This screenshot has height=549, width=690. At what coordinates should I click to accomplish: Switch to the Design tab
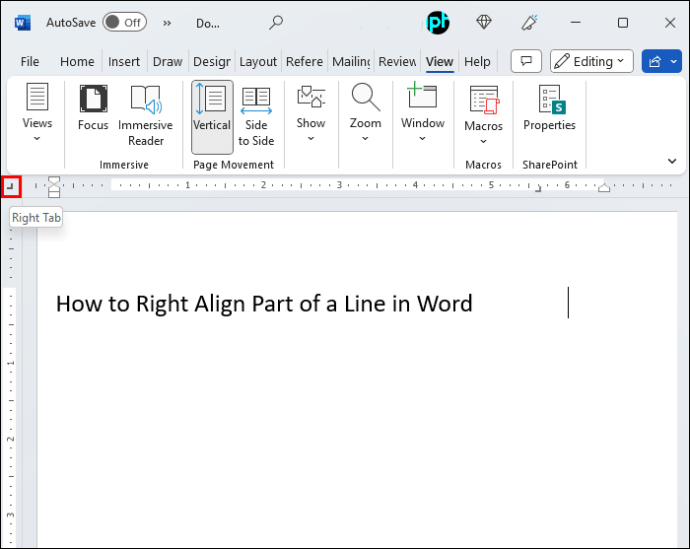pyautogui.click(x=212, y=62)
